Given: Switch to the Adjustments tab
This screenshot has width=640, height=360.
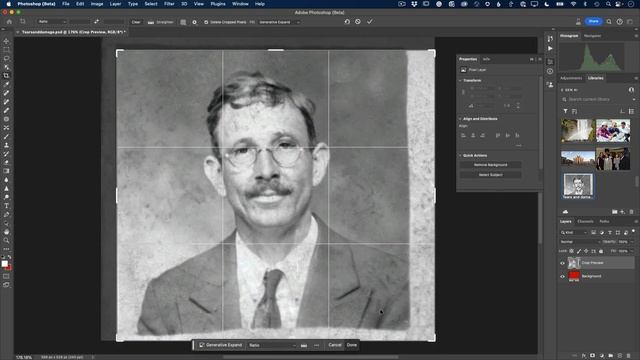Looking at the screenshot, I should click(571, 78).
